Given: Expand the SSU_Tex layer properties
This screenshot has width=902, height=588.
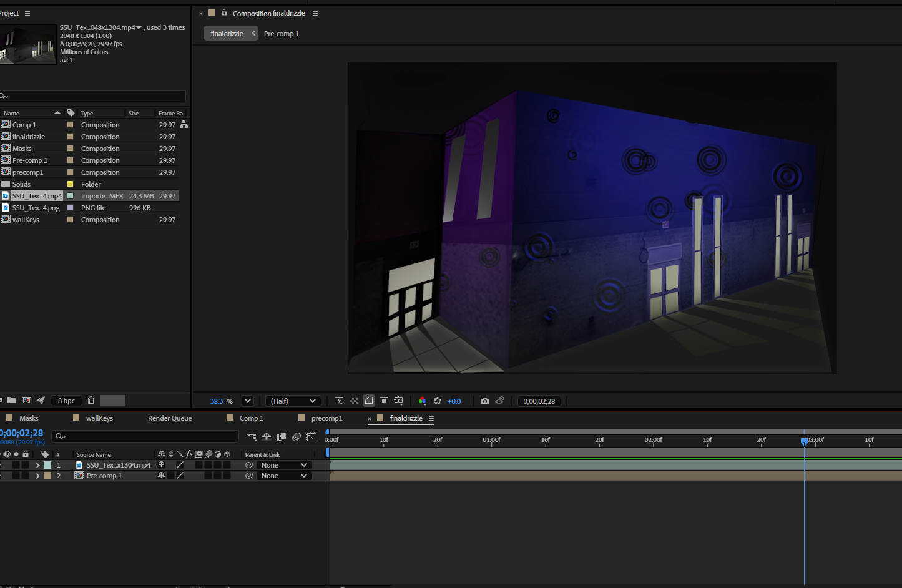Looking at the screenshot, I should [37, 464].
